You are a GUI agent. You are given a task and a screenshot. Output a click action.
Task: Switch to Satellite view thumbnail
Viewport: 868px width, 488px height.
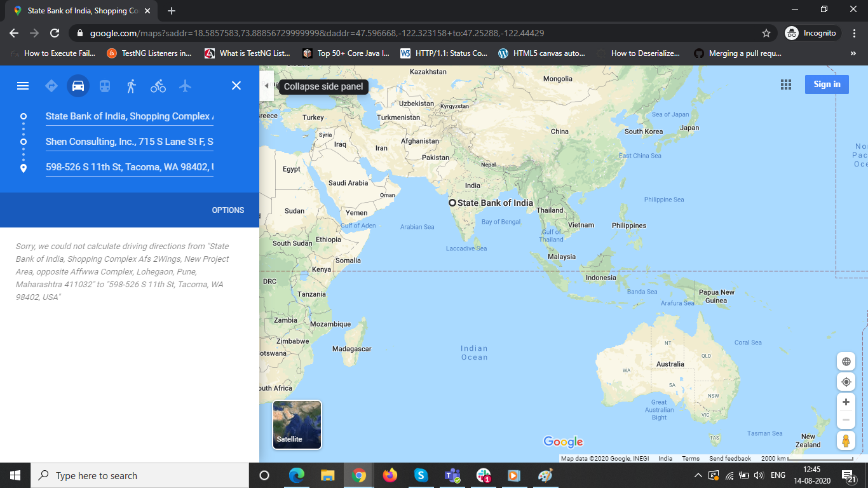(297, 424)
